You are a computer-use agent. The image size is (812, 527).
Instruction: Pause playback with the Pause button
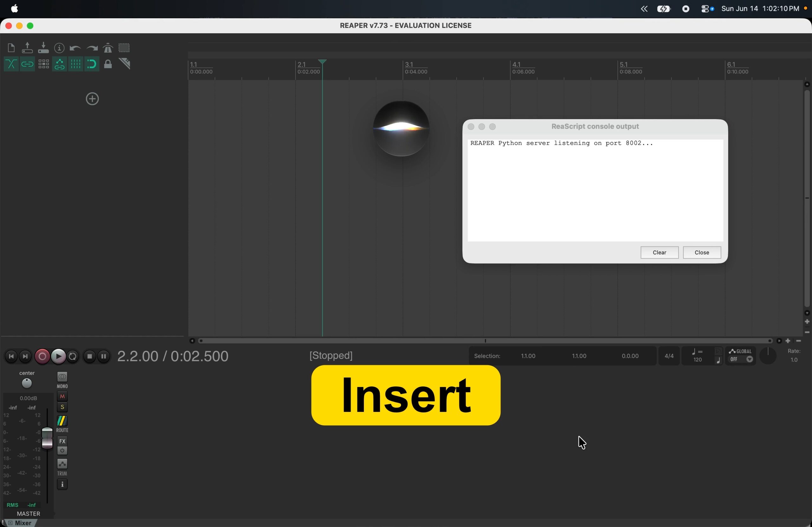(x=104, y=357)
